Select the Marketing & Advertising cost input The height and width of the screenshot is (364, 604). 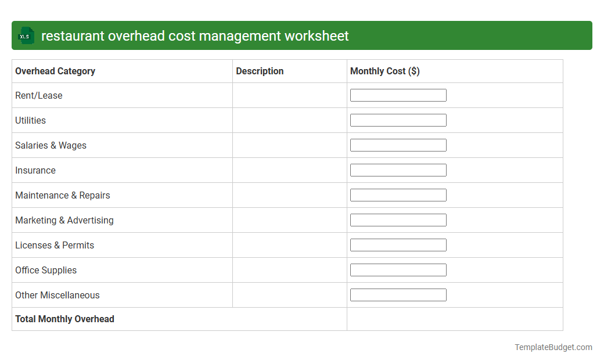coord(398,219)
